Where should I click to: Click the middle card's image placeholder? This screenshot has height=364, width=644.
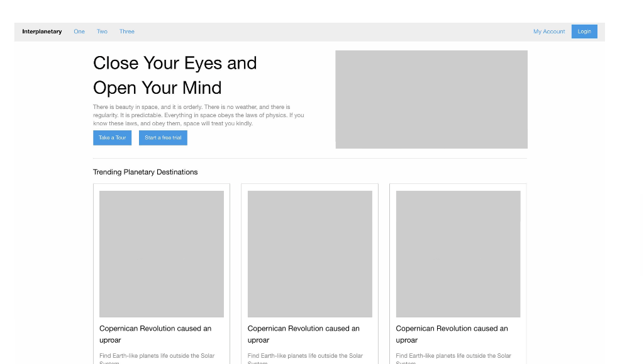(309, 254)
